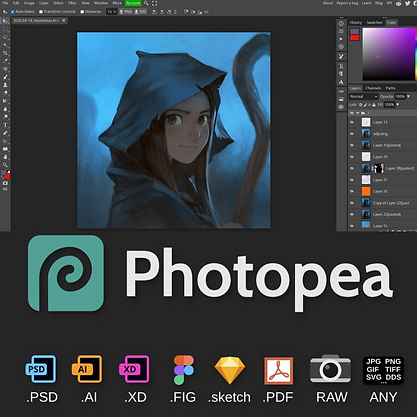The image size is (417, 417).
Task: Select the Rectangle shape tool
Action: coord(5,149)
